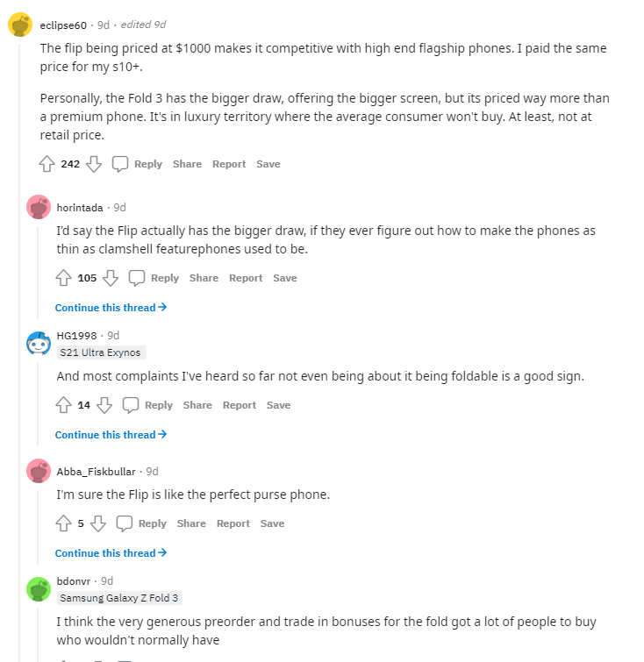644x662 pixels.
Task: Open eclipse60's username profile link
Action: pyautogui.click(x=63, y=25)
